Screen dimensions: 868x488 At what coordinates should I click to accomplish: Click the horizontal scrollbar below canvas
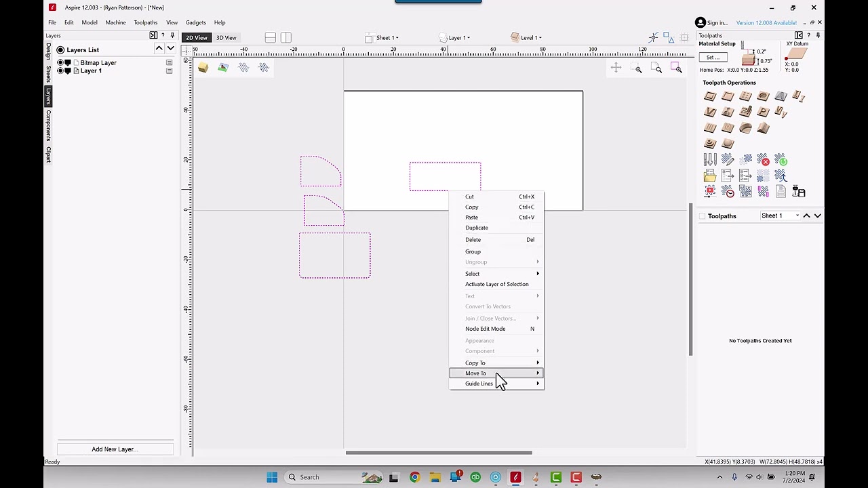click(439, 453)
